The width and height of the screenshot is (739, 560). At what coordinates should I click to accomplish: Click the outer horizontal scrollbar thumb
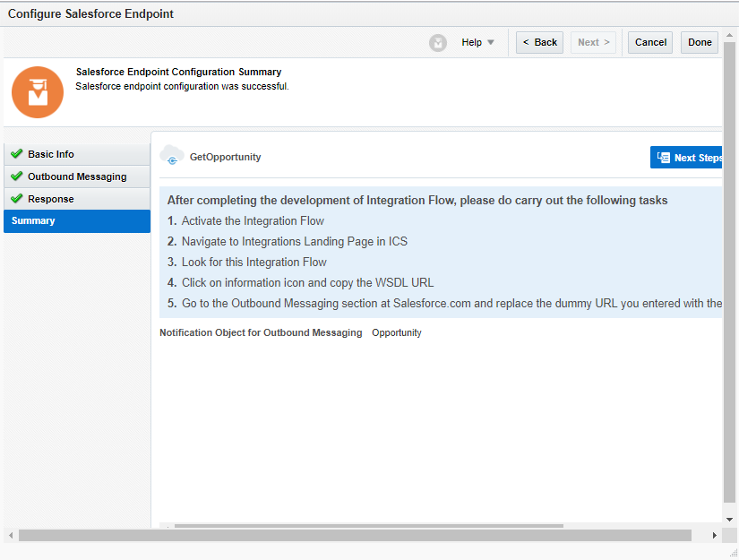click(x=355, y=536)
